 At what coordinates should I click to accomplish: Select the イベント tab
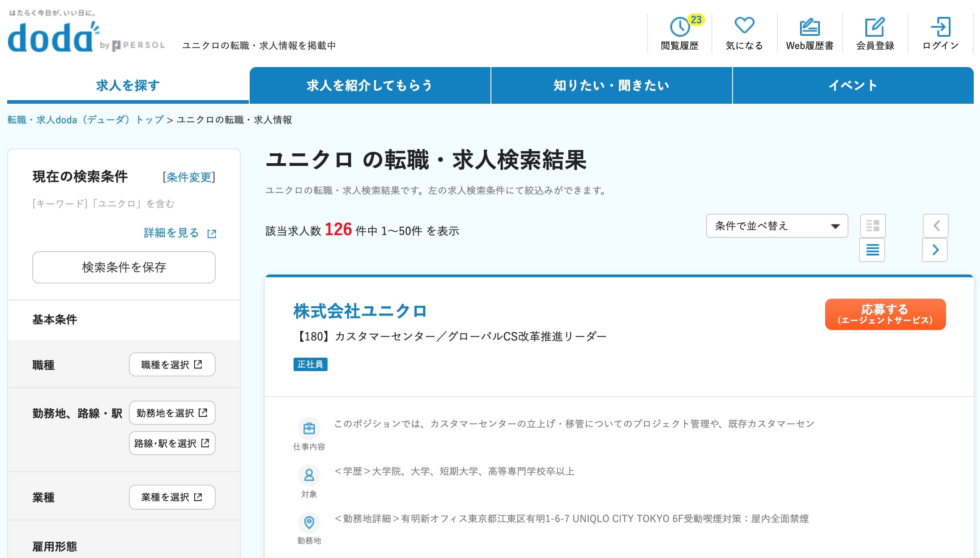[853, 85]
